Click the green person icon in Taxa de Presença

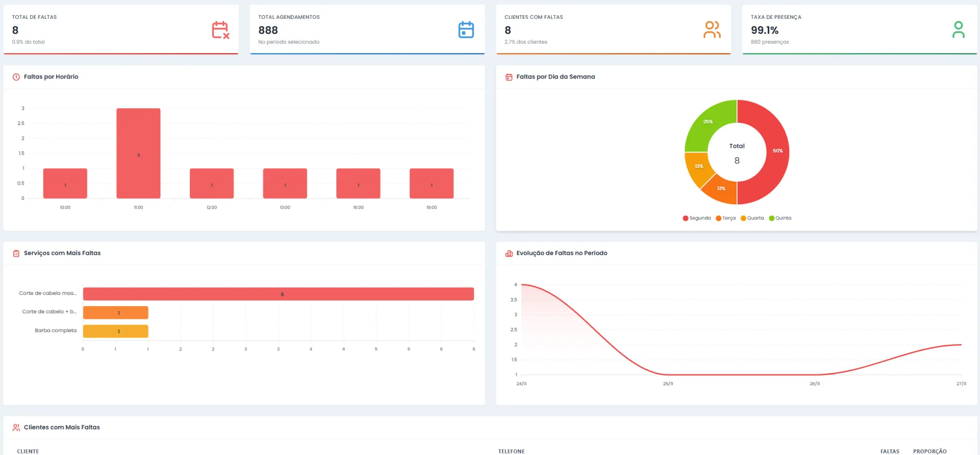(x=958, y=30)
